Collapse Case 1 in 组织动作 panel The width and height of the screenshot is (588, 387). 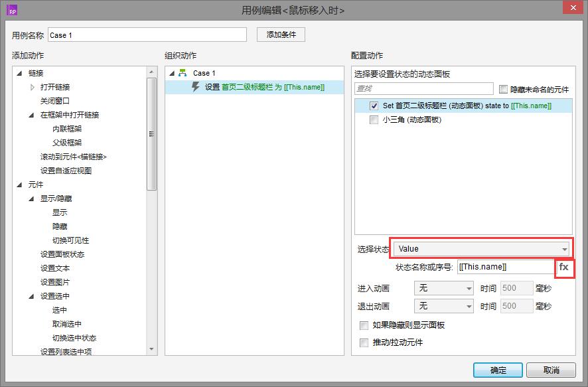[x=172, y=73]
